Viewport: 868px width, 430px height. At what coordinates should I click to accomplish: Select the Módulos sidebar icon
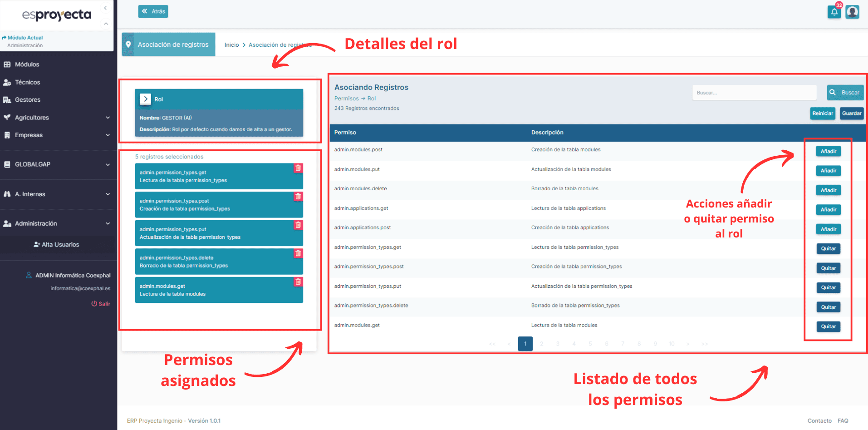tap(6, 64)
